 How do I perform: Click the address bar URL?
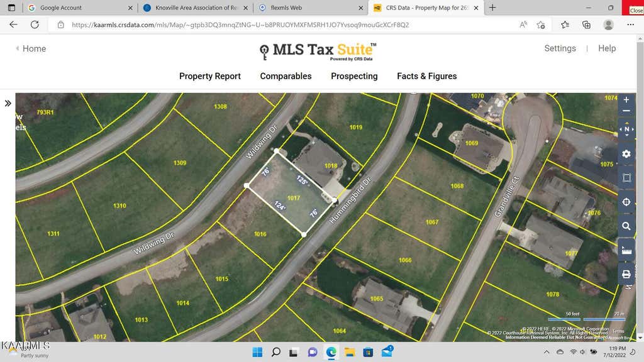[x=240, y=25]
